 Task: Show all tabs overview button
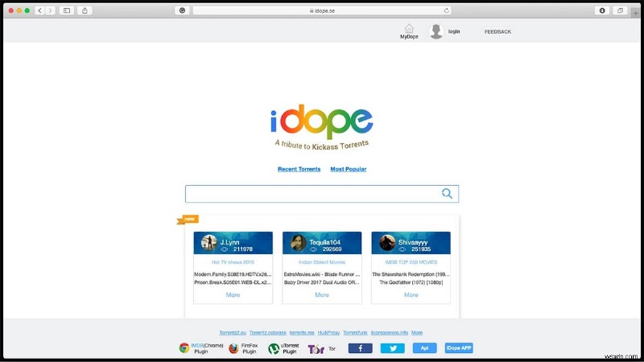click(620, 10)
